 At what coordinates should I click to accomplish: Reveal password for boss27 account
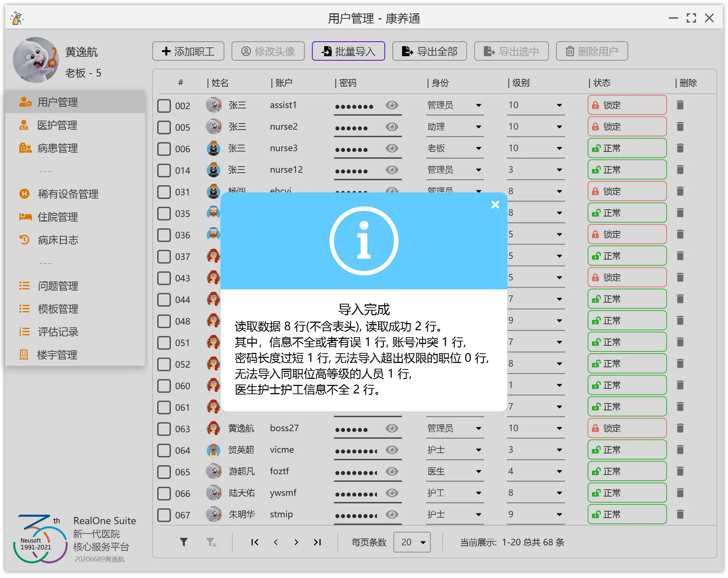(392, 428)
